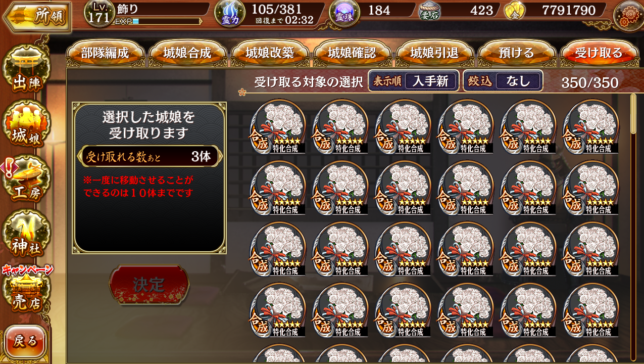Open the 表示順 入手新 sort order dropdown
644x364 pixels.
coord(414,81)
